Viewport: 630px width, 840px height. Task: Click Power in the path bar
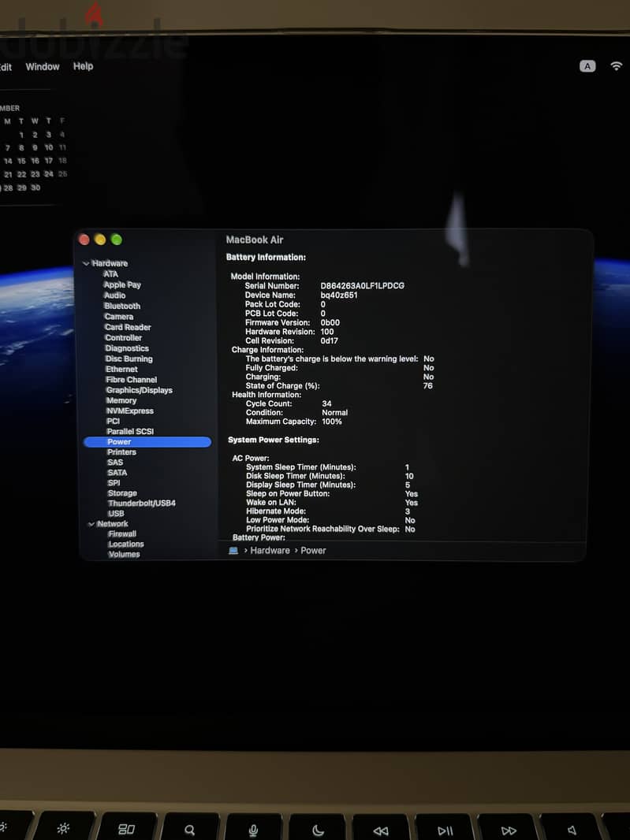(x=313, y=551)
